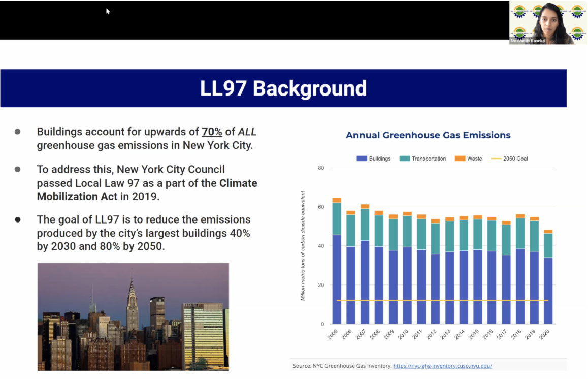588x380 pixels.
Task: Click the third bullet point marker
Action: pos(18,220)
